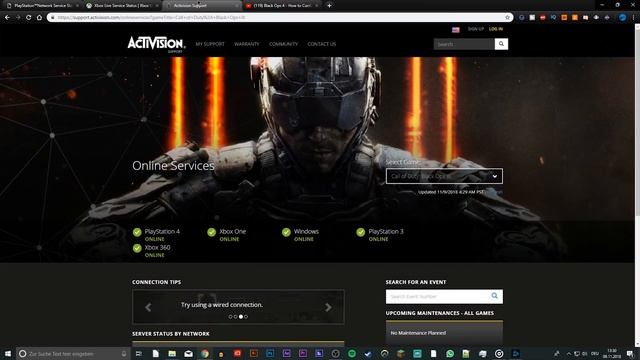Click the Windows platform label
640x360 pixels.
coord(306,231)
